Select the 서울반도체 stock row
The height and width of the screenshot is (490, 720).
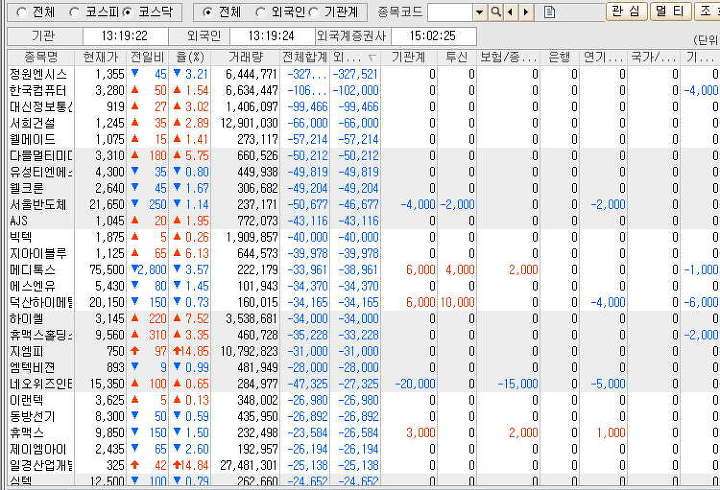[364, 204]
